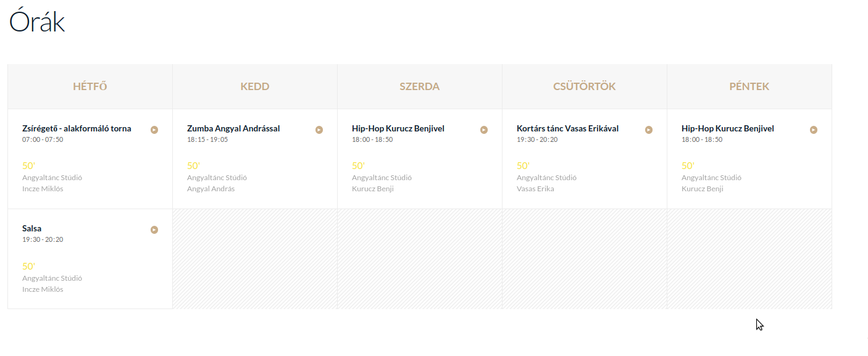
Task: Open the Zsírégető - alakformáló torna class
Action: [x=77, y=128]
